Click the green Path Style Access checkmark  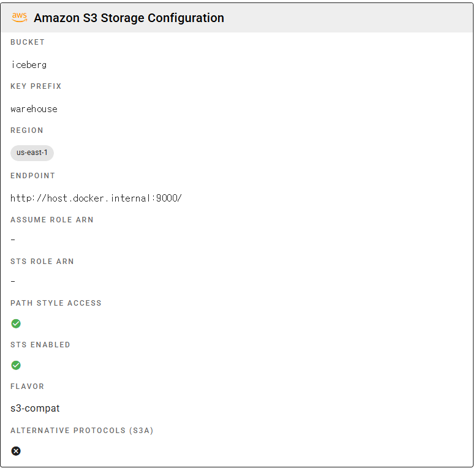coord(16,323)
